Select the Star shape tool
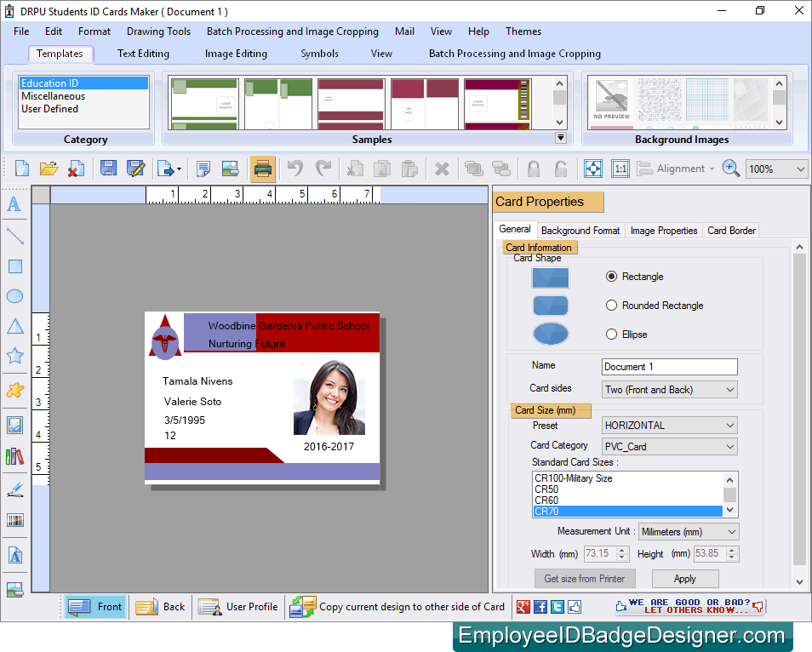The height and width of the screenshot is (652, 812). (14, 356)
